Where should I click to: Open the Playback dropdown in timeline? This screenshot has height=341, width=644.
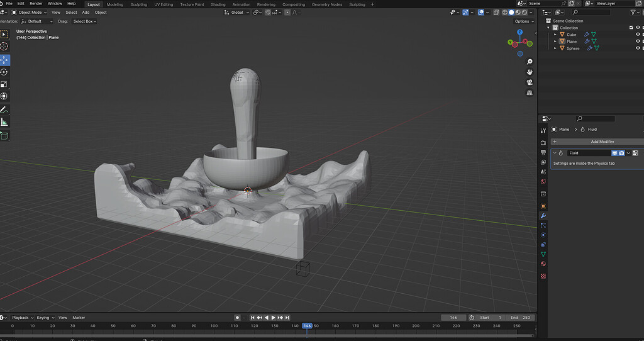click(x=22, y=318)
